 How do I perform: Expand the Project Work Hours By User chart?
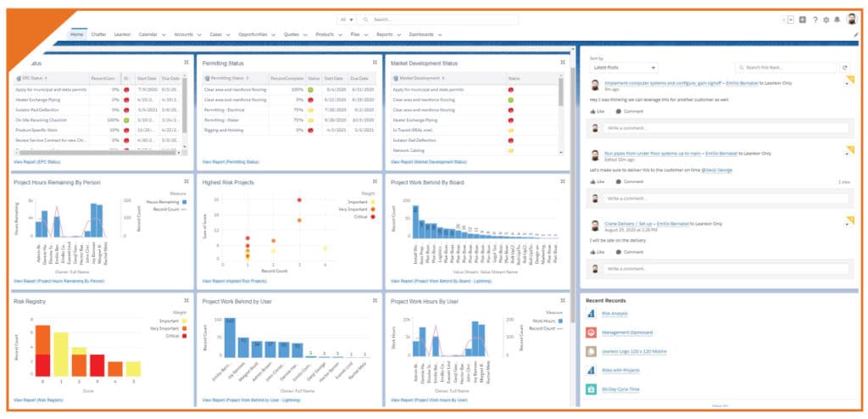coord(563,300)
